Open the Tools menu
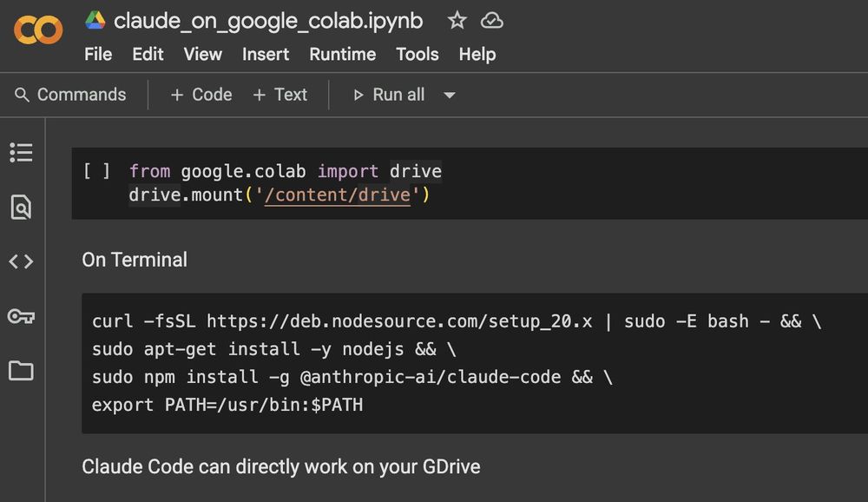The image size is (868, 502). coord(418,55)
